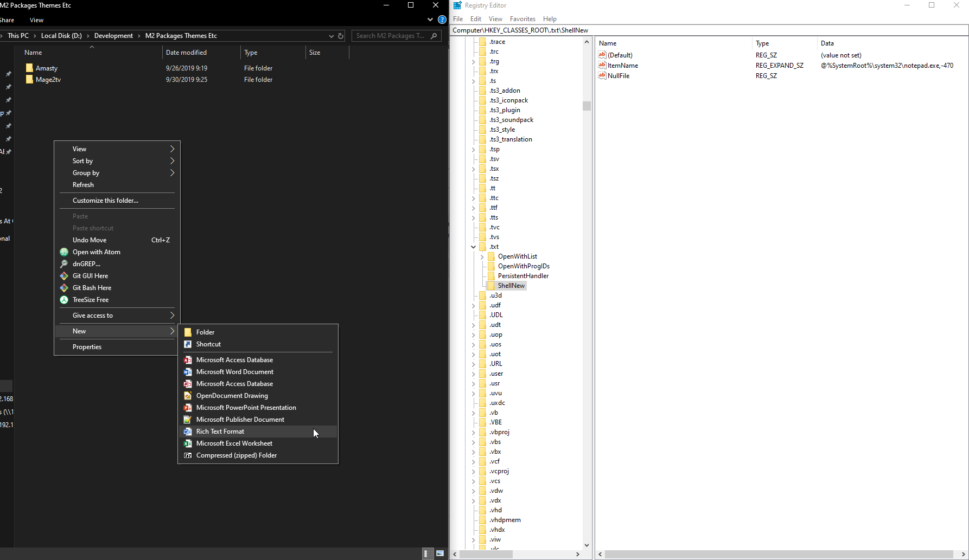Screen dimensions: 969x560
Task: Click the Folder icon in New submenu
Action: 188,332
